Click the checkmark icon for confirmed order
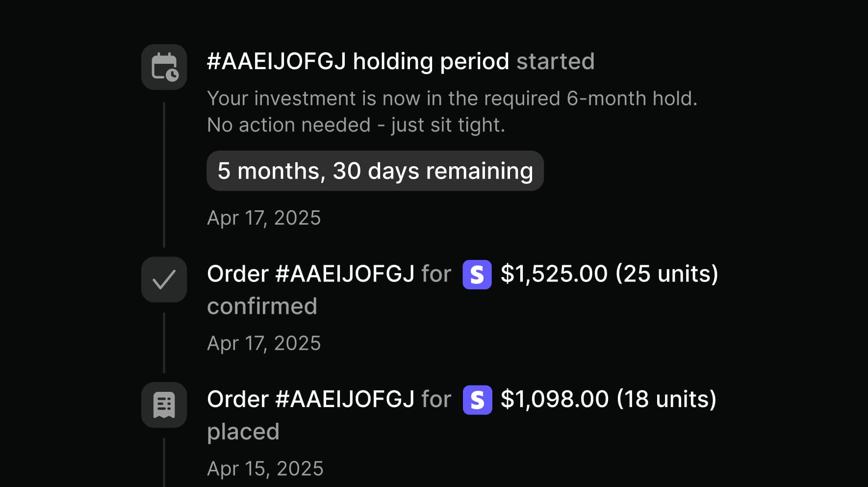868x487 pixels. click(164, 280)
